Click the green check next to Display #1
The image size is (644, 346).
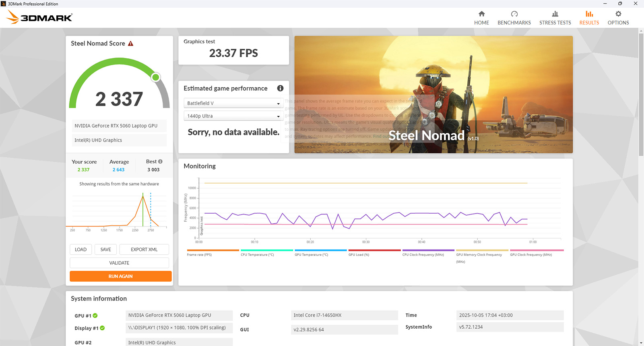coord(102,328)
